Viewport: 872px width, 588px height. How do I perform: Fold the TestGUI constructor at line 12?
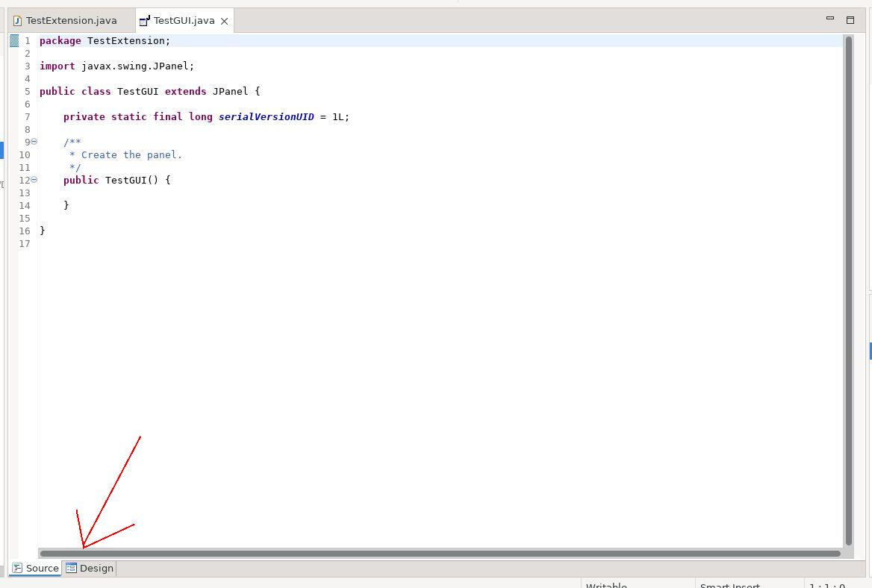coord(34,180)
